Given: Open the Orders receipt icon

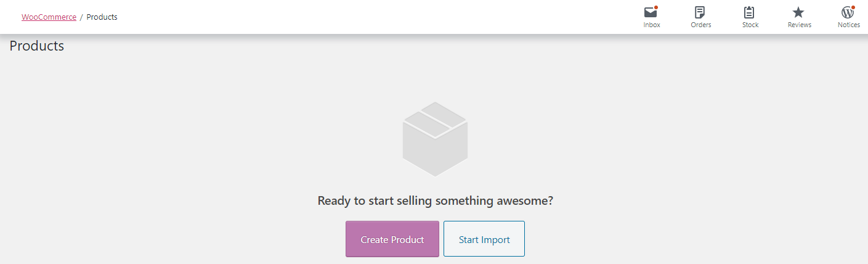Looking at the screenshot, I should [x=700, y=12].
